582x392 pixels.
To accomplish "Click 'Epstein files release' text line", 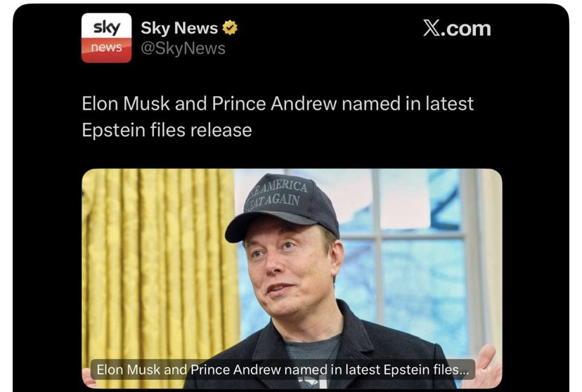I will click(x=167, y=130).
